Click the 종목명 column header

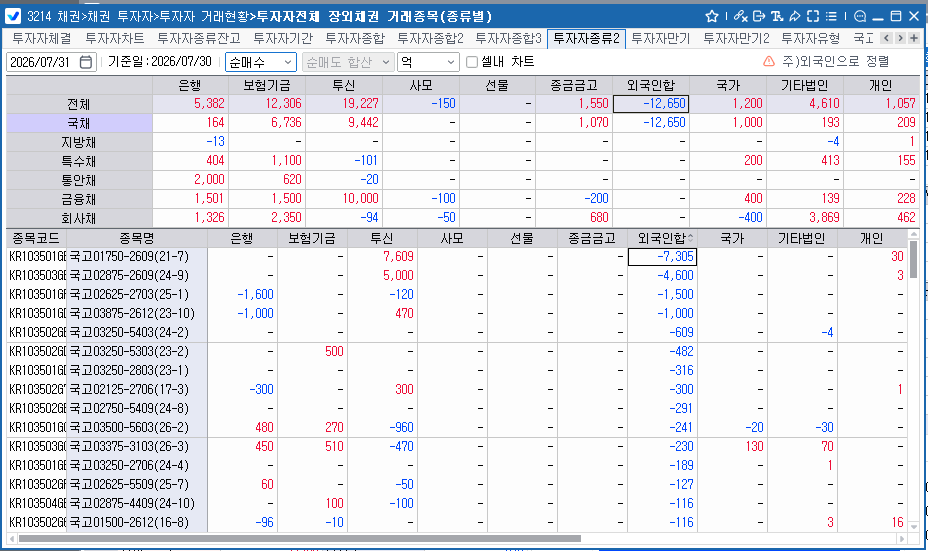point(137,238)
